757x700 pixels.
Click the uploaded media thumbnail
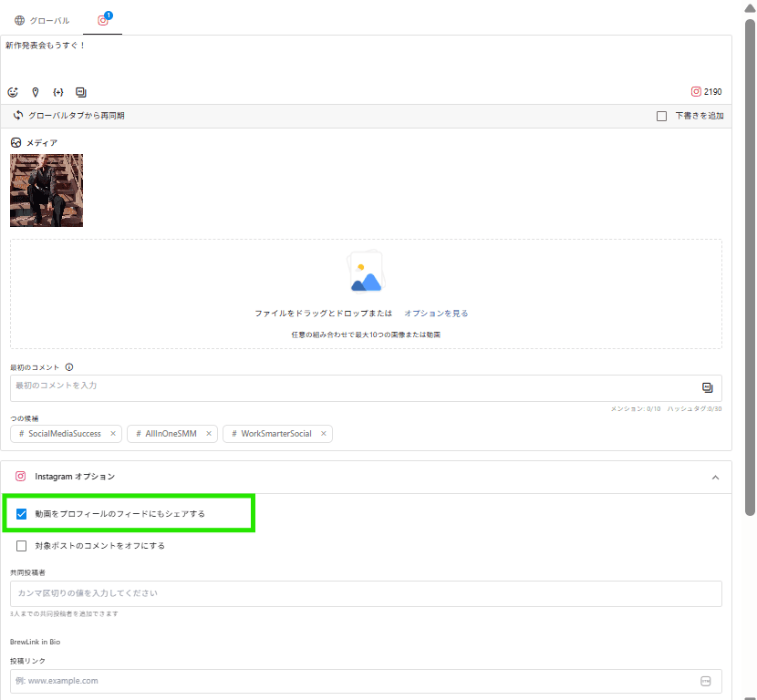click(47, 190)
